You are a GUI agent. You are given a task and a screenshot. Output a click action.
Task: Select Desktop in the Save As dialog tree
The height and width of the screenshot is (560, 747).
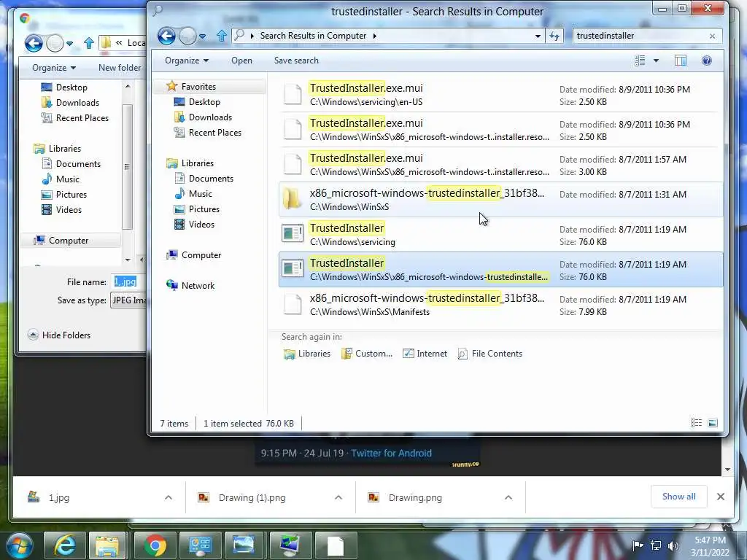pos(71,87)
